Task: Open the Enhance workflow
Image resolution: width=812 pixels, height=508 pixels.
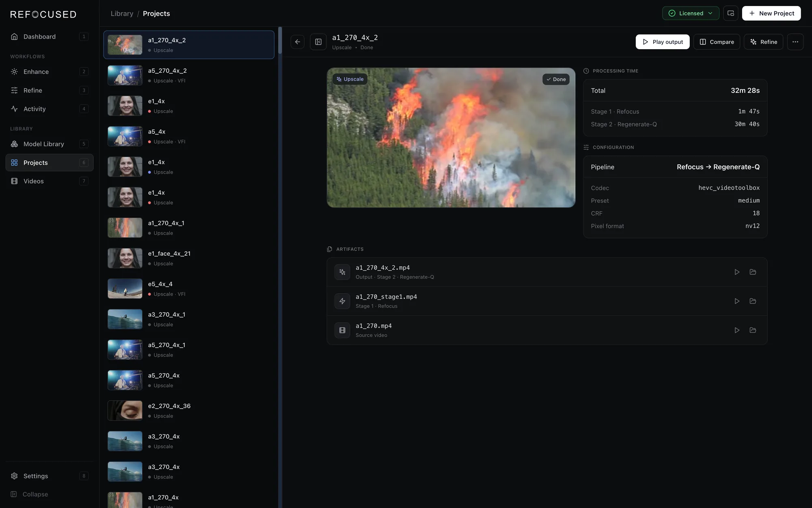Action: (50, 72)
